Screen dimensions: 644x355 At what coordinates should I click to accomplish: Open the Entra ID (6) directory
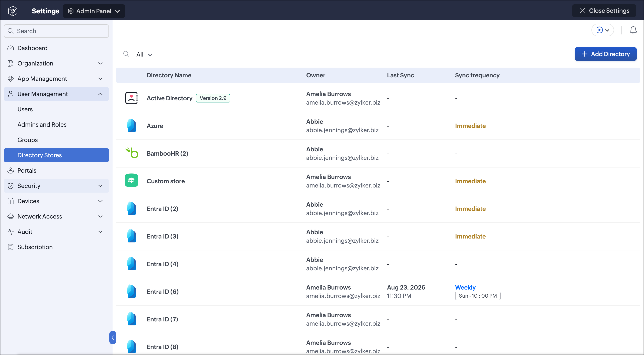pyautogui.click(x=163, y=291)
